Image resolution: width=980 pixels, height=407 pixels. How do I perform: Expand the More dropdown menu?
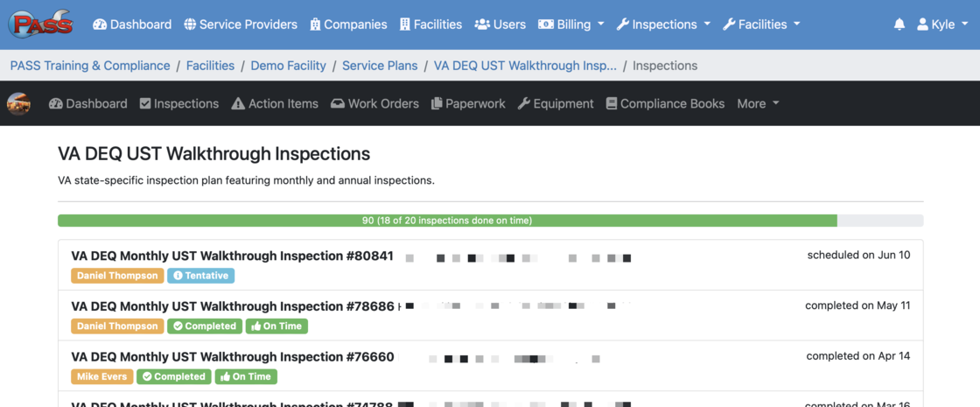pos(758,104)
